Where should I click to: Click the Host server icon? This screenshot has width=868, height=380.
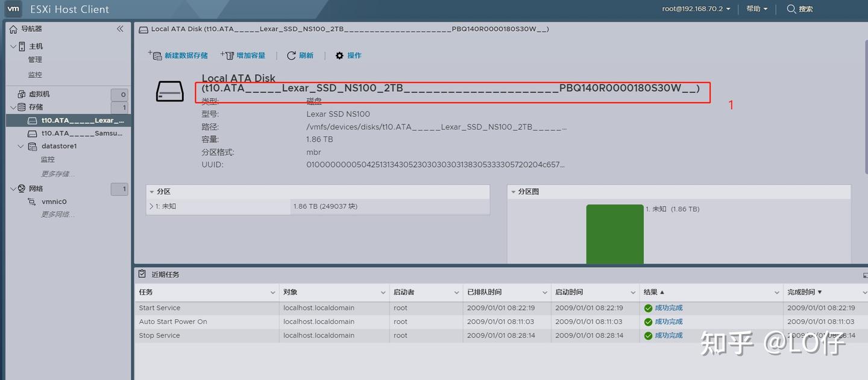click(22, 46)
